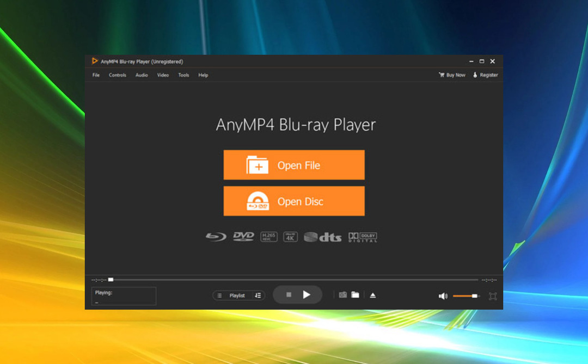Viewport: 588px width, 364px height.
Task: Open the snapshot folder icon
Action: click(x=355, y=295)
